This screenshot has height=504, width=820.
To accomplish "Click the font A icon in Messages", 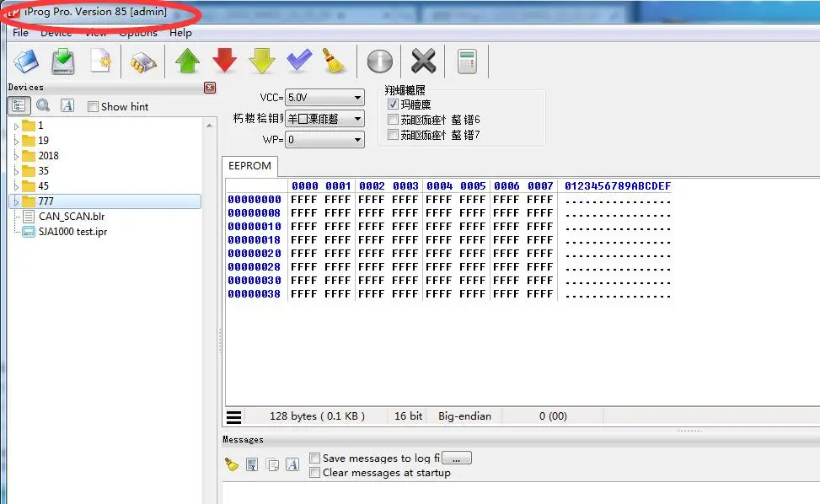I will click(292, 464).
